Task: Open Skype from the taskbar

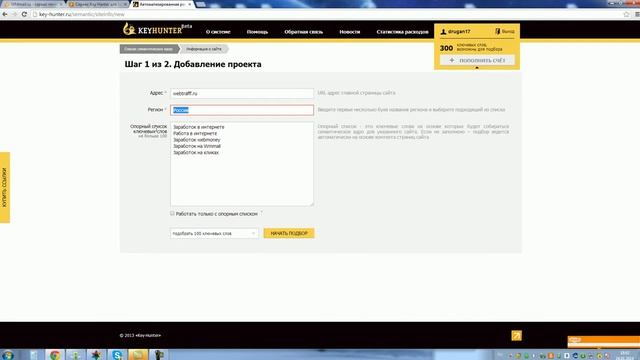Action: click(x=117, y=355)
